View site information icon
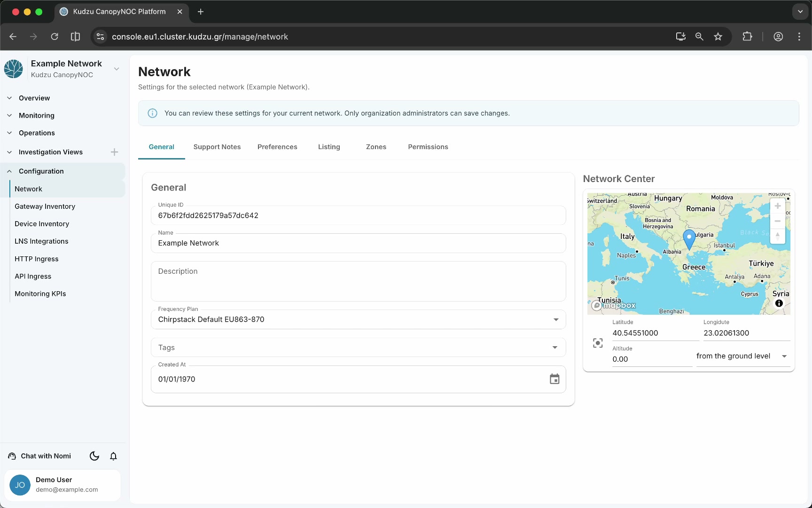812x508 pixels. point(100,37)
